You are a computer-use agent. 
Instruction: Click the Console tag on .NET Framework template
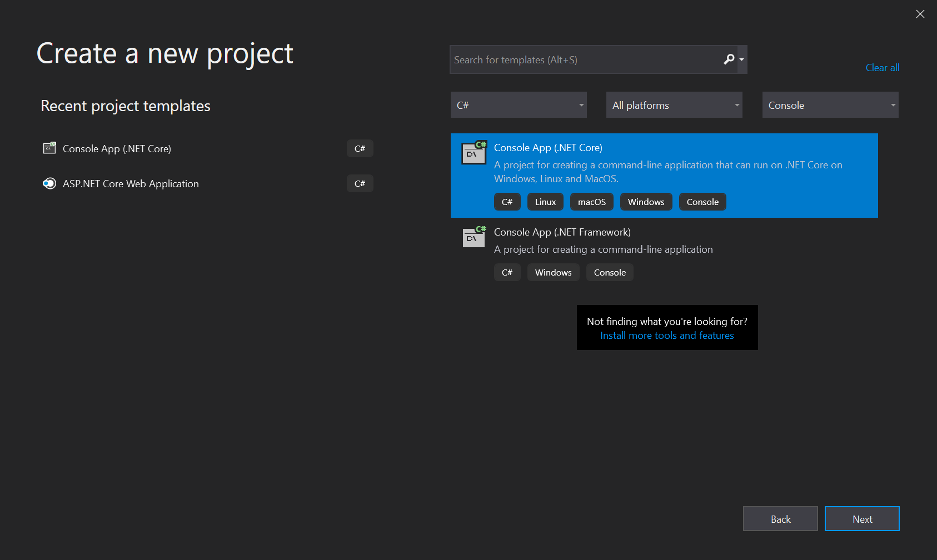tap(610, 272)
